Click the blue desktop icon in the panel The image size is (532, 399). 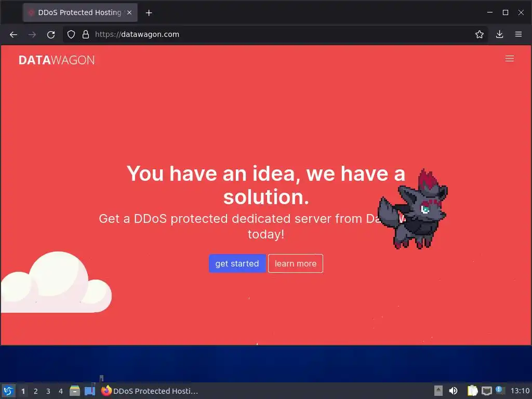click(90, 391)
